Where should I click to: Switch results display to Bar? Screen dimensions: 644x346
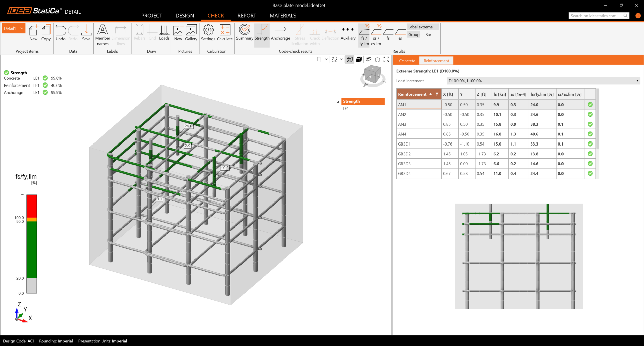tap(428, 35)
